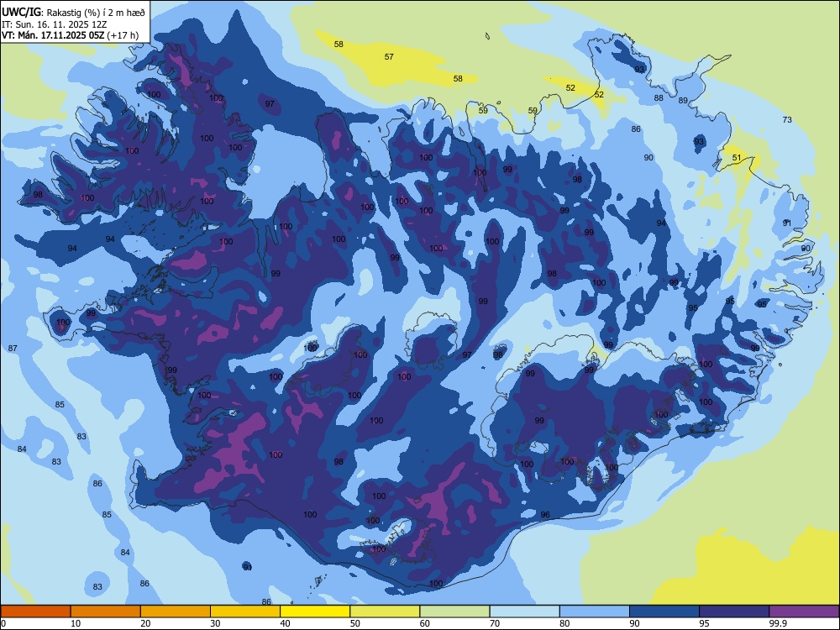Screen dimensions: 840x630
Task: Click the 57 humidity value on the map
Action: pyautogui.click(x=389, y=56)
